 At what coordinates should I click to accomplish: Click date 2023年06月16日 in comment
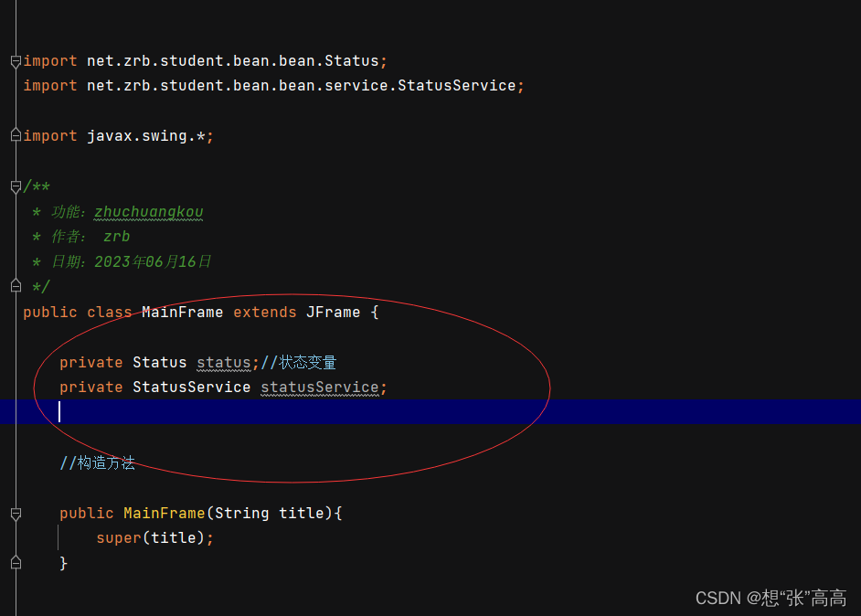click(153, 262)
